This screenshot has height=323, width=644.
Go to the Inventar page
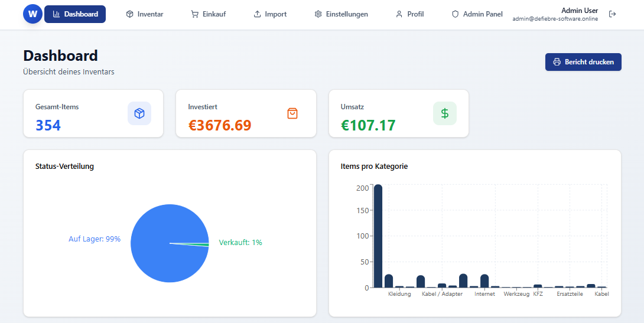(144, 14)
